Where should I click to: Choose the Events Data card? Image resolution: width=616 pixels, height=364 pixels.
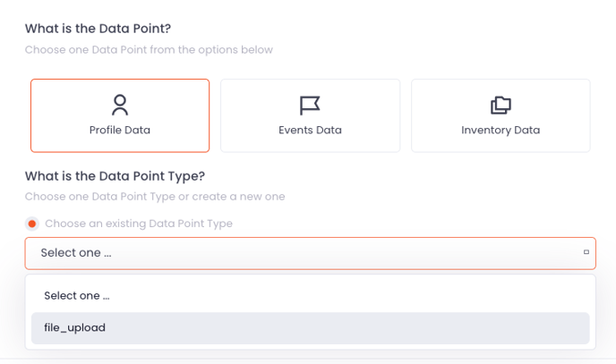(310, 115)
